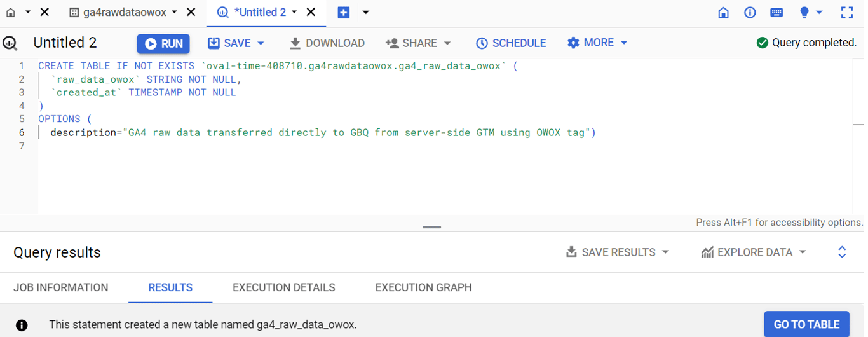Switch to JOB INFORMATION tab
The image size is (868, 337).
coord(61,287)
